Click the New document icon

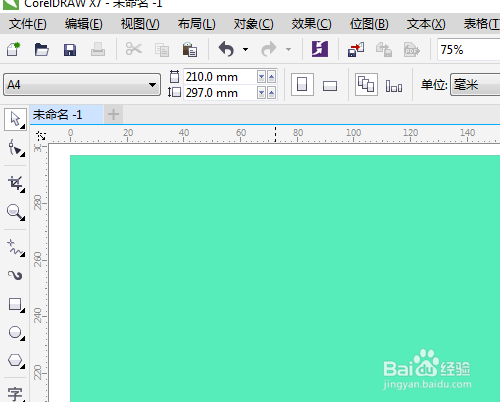pyautogui.click(x=13, y=49)
